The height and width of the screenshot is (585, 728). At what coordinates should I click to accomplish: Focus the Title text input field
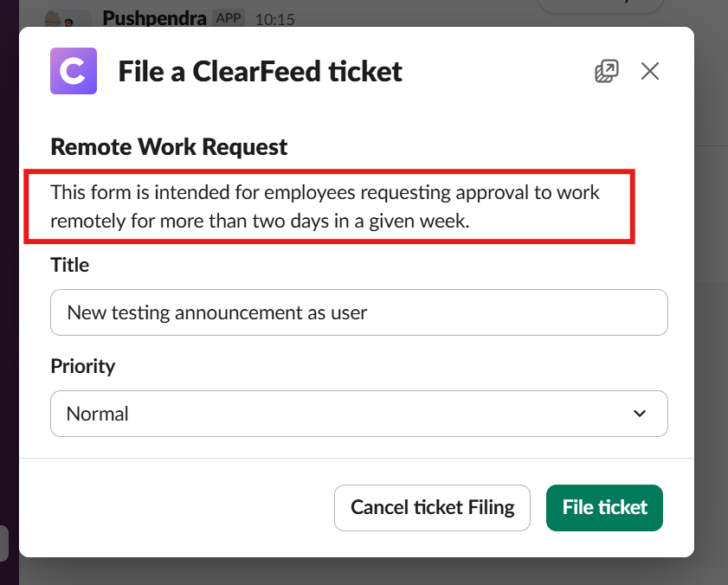point(358,312)
